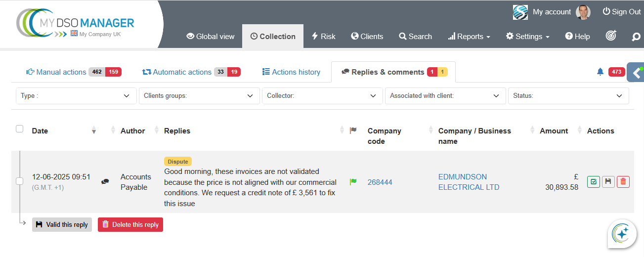The image size is (644, 257).
Task: Click the notification bell icon
Action: pos(600,72)
